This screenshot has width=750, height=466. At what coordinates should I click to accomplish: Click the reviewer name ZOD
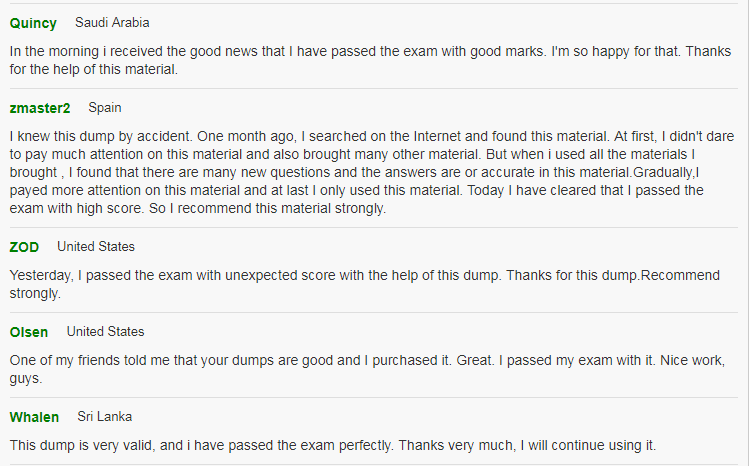pyautogui.click(x=24, y=247)
